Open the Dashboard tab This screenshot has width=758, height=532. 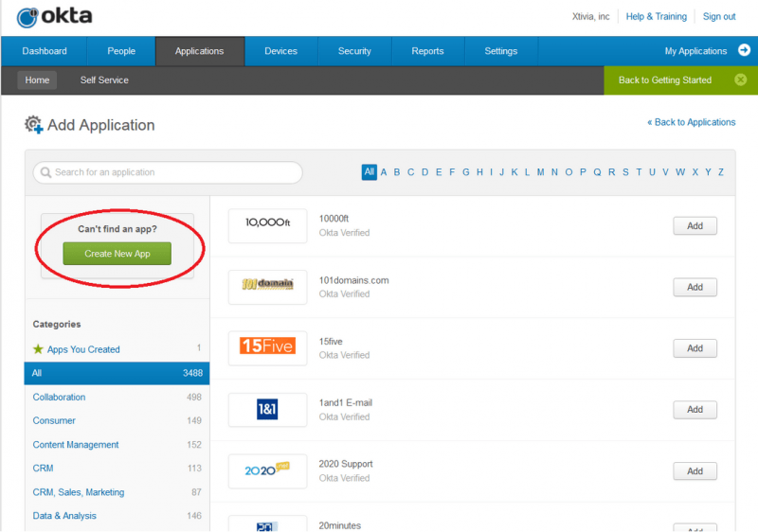(45, 51)
